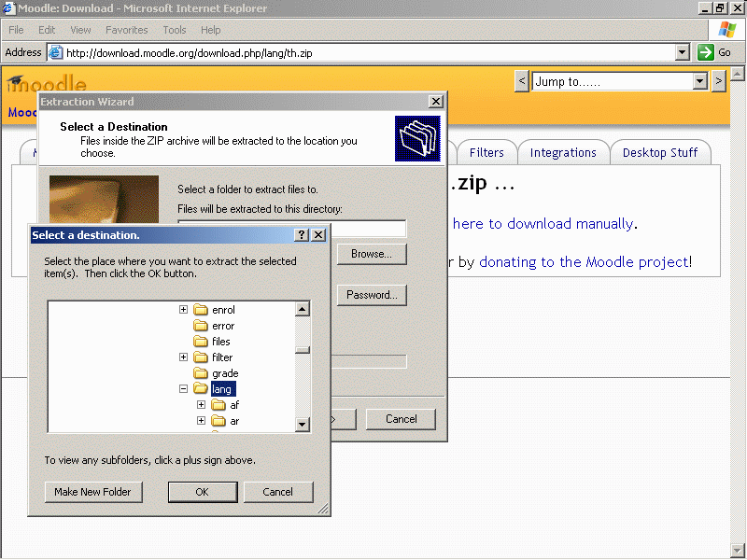Click the Make New Folder button

point(92,492)
